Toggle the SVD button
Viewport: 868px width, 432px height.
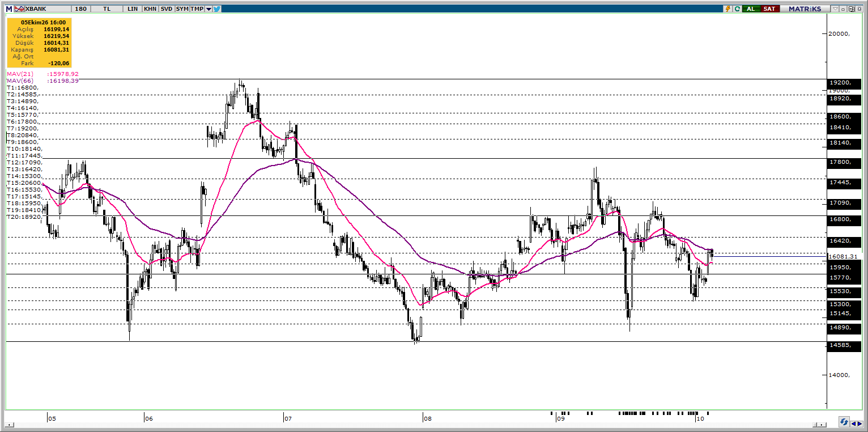coord(166,9)
